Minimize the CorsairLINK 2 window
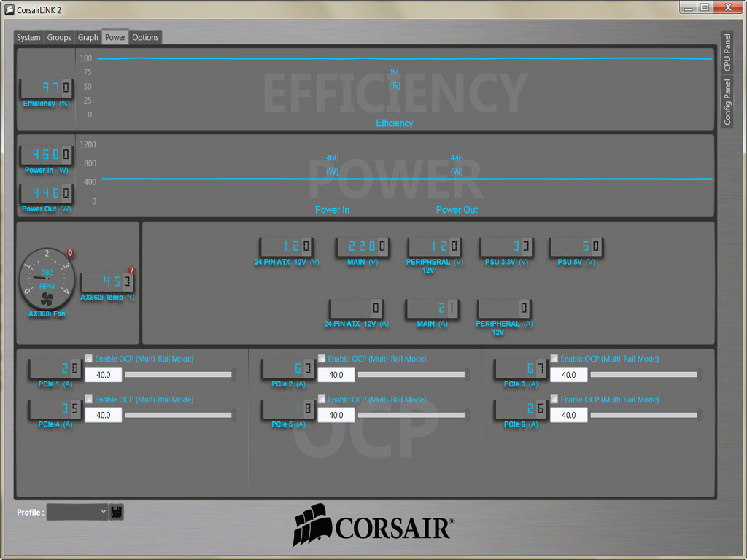Image resolution: width=747 pixels, height=560 pixels. tap(689, 7)
